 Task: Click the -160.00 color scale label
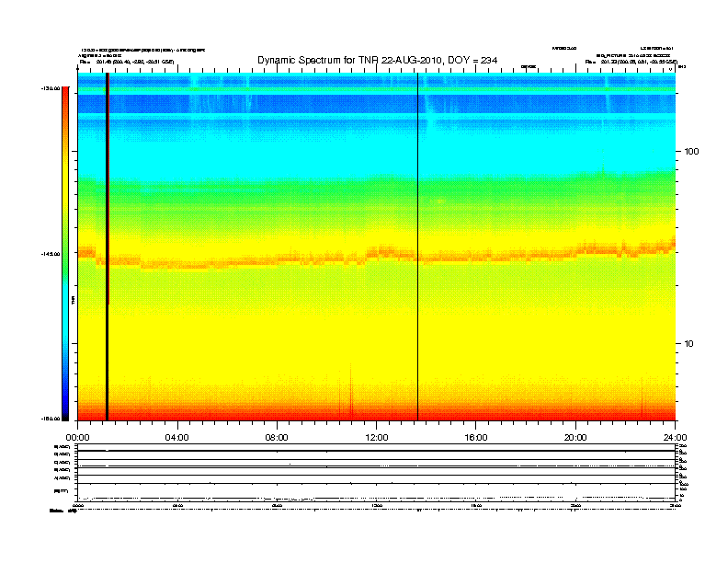coord(51,419)
